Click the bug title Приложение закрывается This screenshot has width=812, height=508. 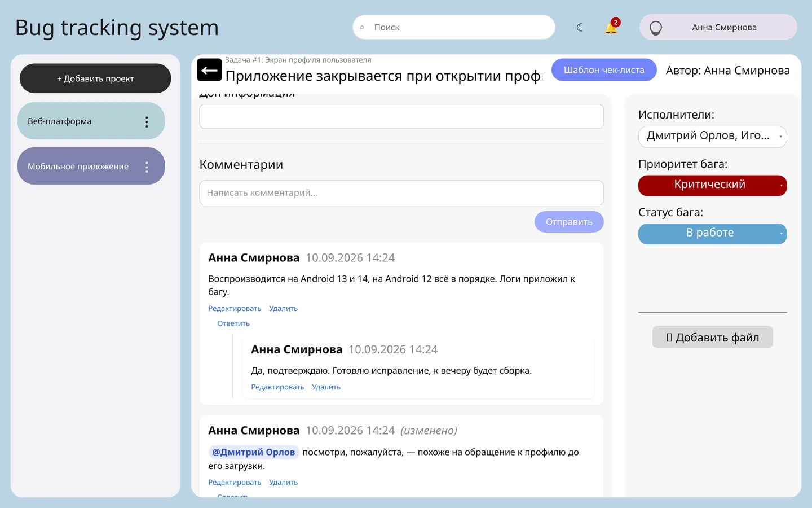pyautogui.click(x=383, y=76)
